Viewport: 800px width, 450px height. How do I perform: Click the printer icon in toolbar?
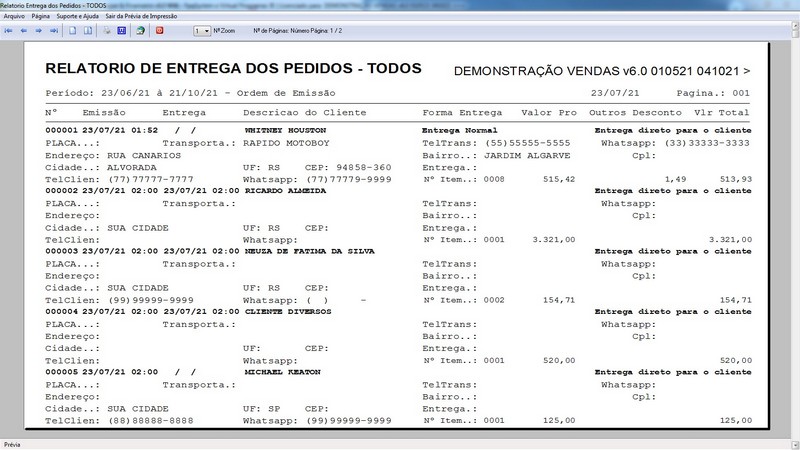coord(107,31)
